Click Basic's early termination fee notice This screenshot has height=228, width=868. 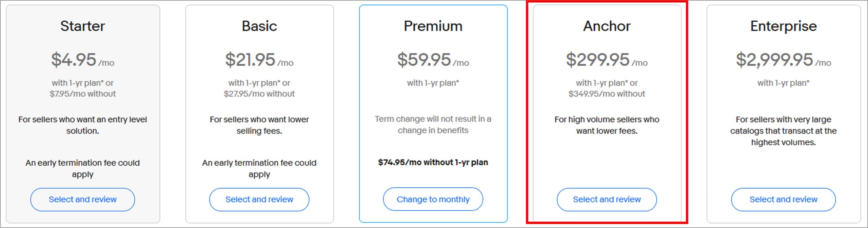[259, 169]
